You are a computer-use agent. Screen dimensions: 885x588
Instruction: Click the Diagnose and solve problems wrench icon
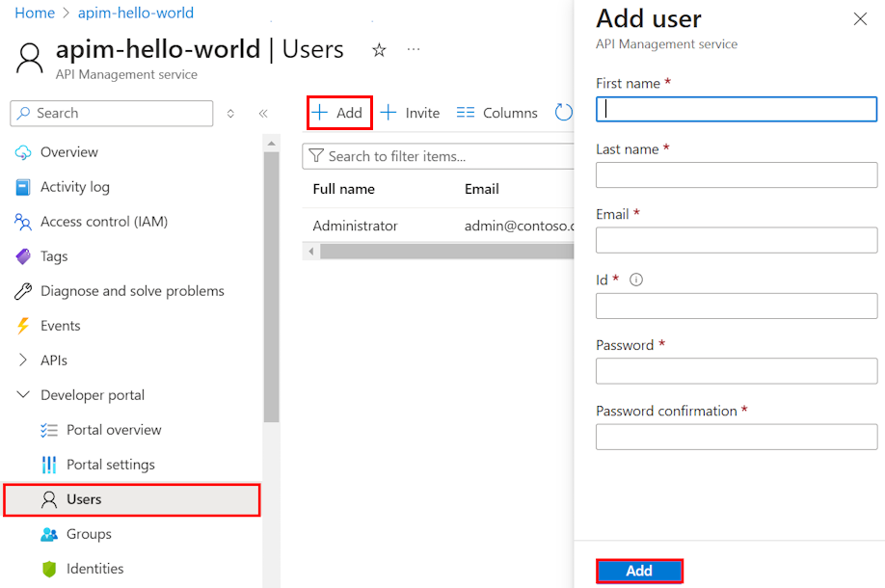pyautogui.click(x=21, y=290)
